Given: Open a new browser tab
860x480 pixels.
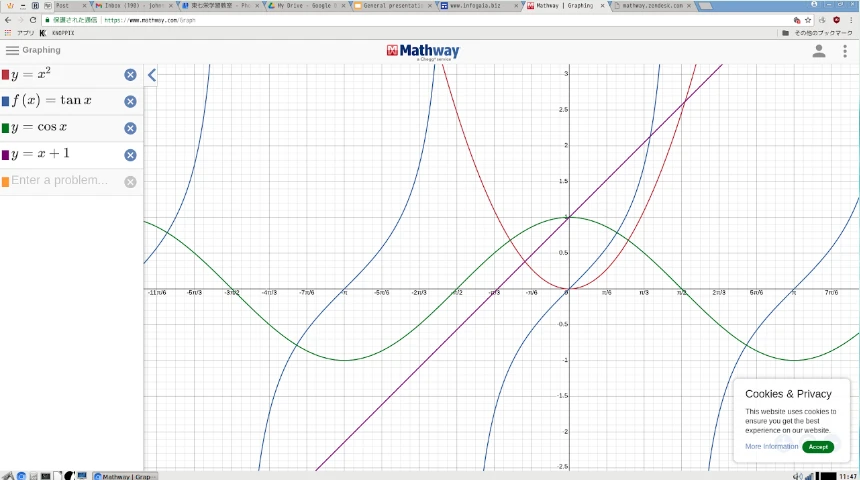Looking at the screenshot, I should point(705,6).
